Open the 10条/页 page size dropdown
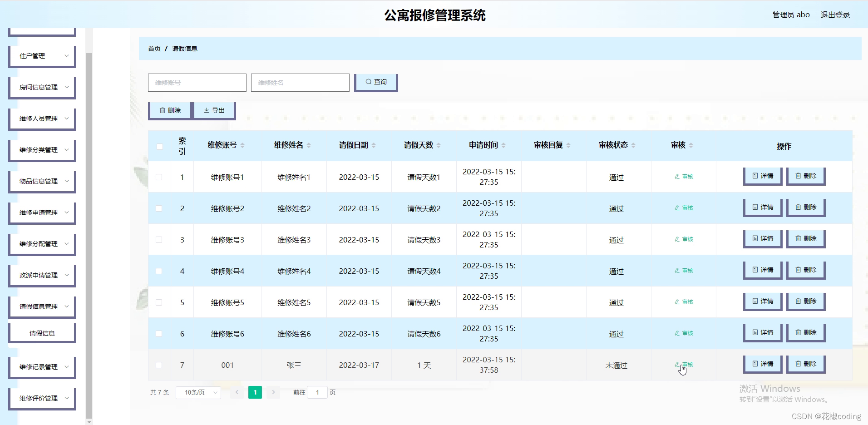868x425 pixels. 198,392
